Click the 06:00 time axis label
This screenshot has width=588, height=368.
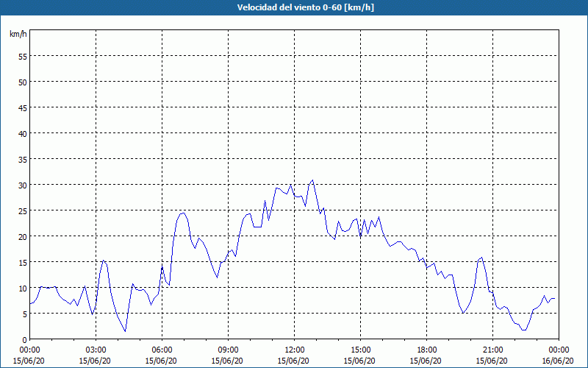click(x=162, y=350)
